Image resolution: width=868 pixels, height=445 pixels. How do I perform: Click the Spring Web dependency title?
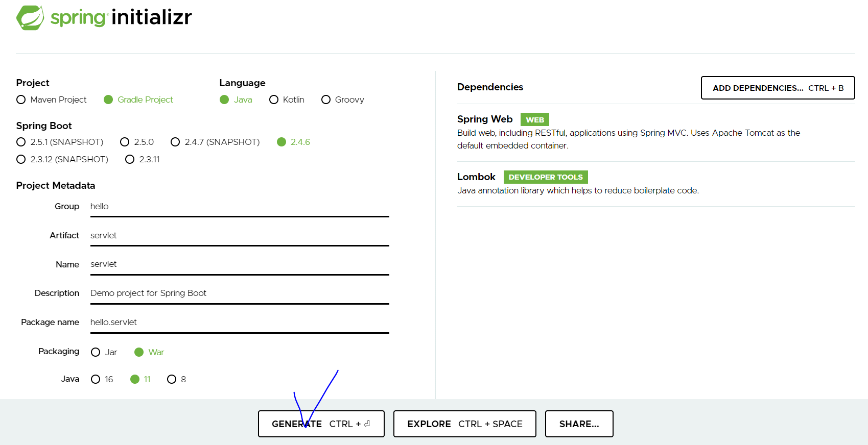[485, 119]
